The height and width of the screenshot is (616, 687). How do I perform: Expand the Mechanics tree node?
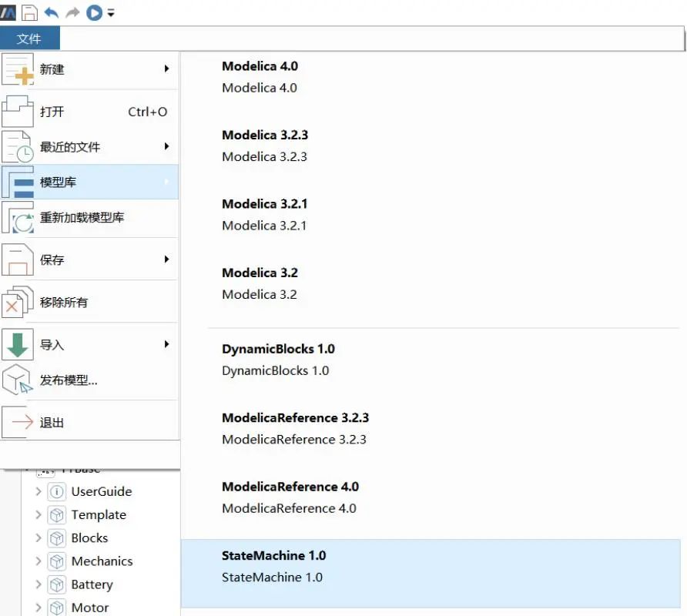click(x=39, y=561)
